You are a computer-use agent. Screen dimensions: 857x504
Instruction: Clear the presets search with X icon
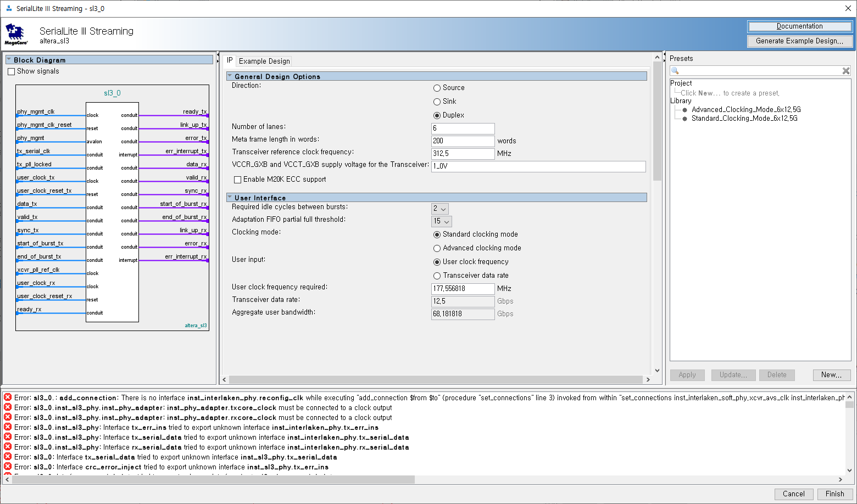click(846, 71)
